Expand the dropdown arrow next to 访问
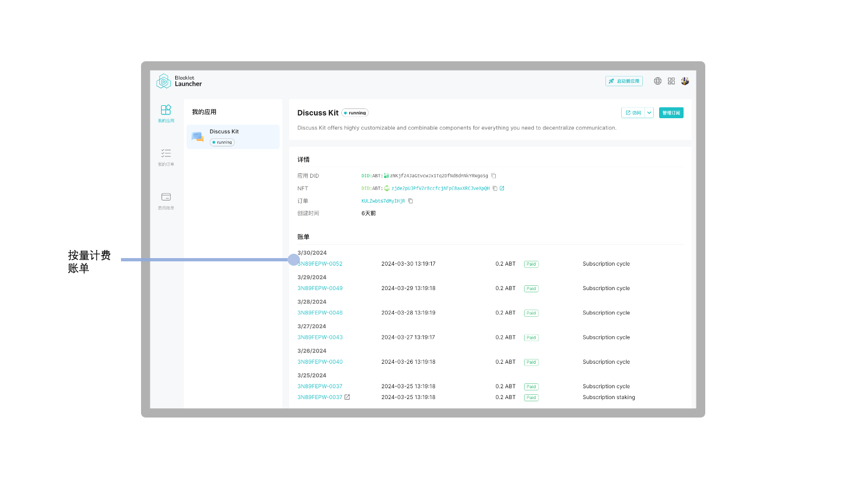Image resolution: width=868 pixels, height=488 pixels. click(x=649, y=113)
